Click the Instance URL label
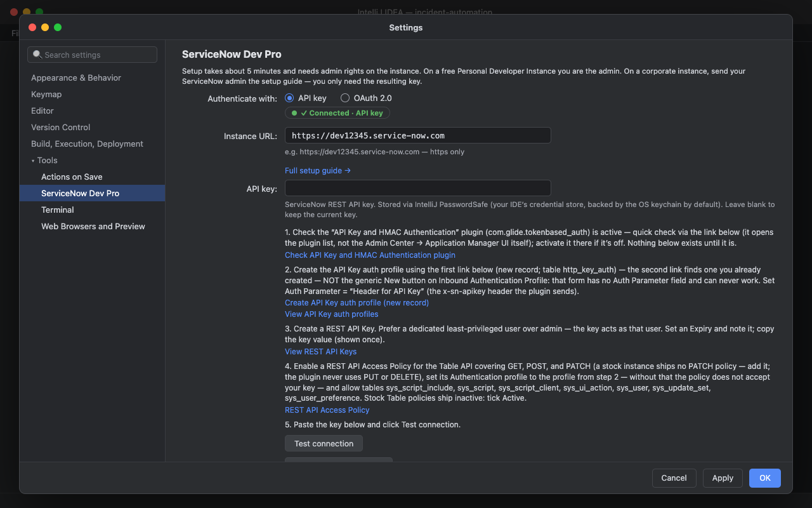Image resolution: width=812 pixels, height=508 pixels. (x=251, y=136)
